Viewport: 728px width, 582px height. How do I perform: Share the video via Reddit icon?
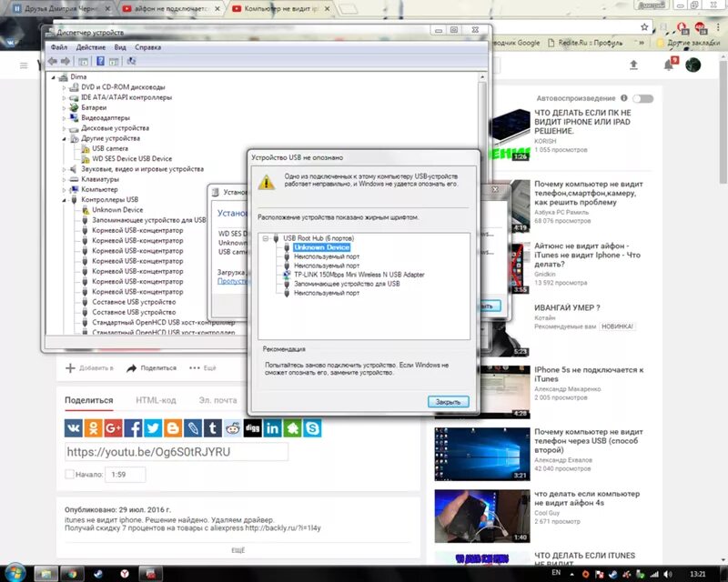[233, 428]
